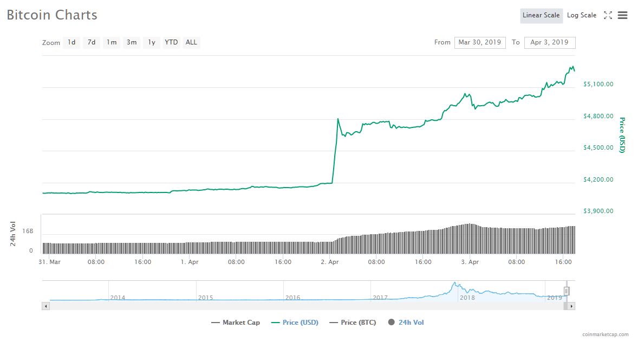This screenshot has width=644, height=341.
Task: Show ALL time range
Action: pos(191,42)
